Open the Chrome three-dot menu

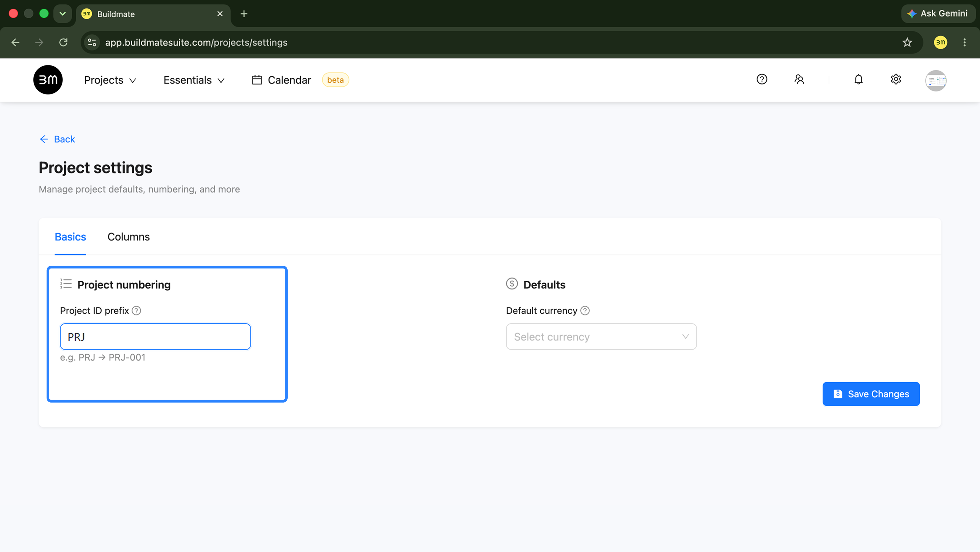pos(964,42)
